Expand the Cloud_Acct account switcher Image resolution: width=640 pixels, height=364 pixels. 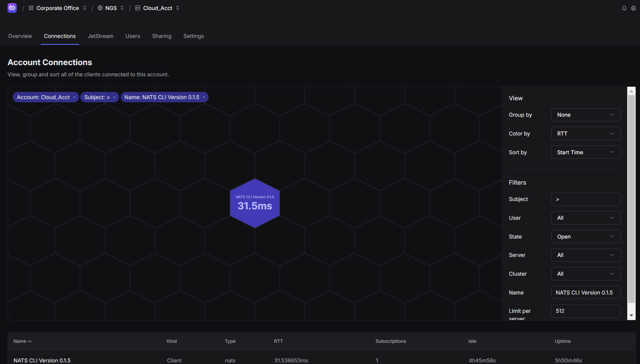tap(178, 8)
